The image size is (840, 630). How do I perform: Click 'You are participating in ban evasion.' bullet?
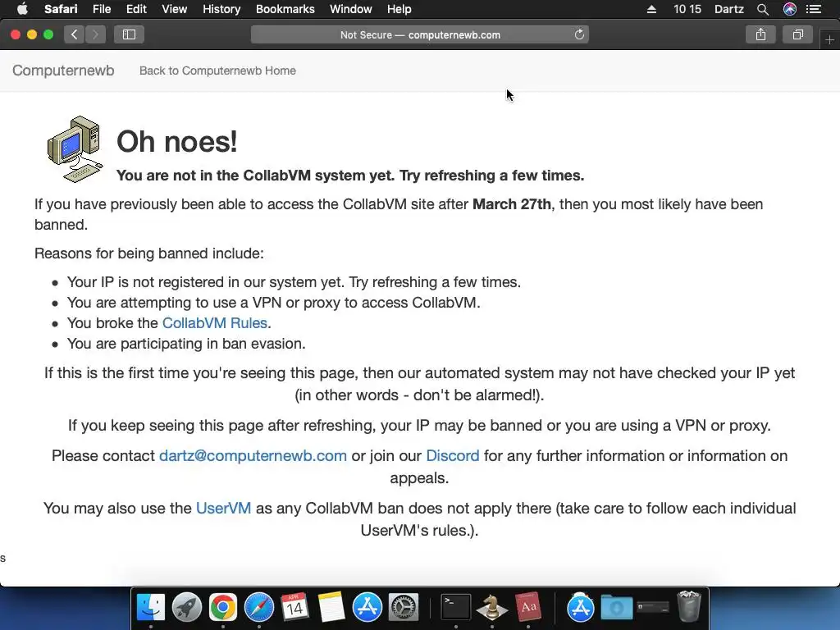pos(186,344)
